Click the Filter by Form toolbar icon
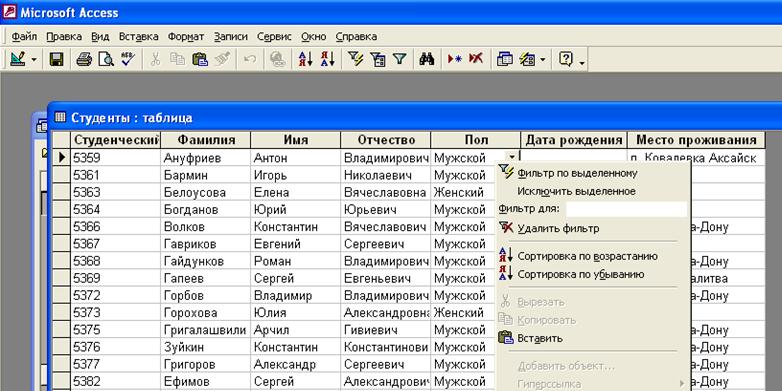Image resolution: width=782 pixels, height=391 pixels. point(378,59)
